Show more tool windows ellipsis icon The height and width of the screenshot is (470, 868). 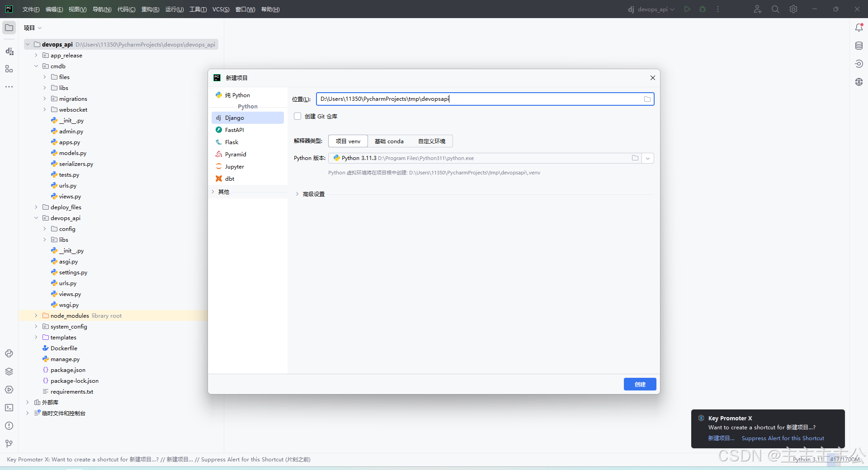[9, 86]
